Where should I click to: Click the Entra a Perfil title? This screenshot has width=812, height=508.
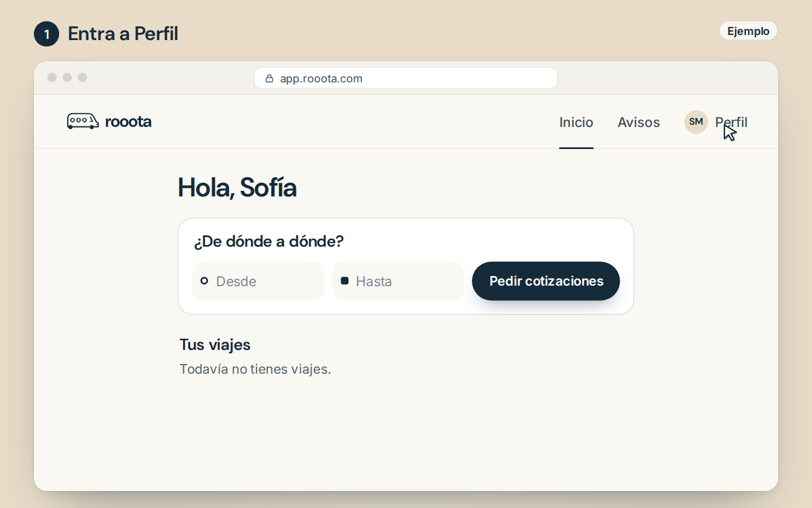[123, 34]
